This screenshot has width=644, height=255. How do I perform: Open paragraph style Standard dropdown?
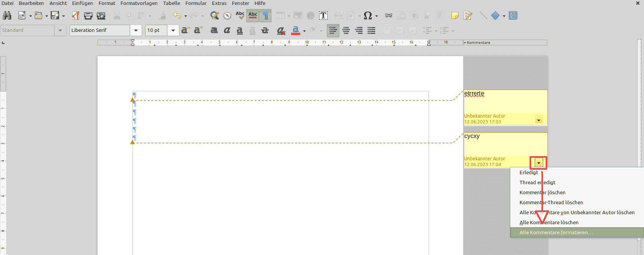point(60,30)
